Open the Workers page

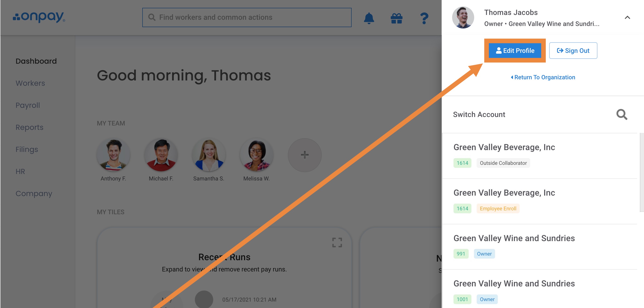[30, 83]
